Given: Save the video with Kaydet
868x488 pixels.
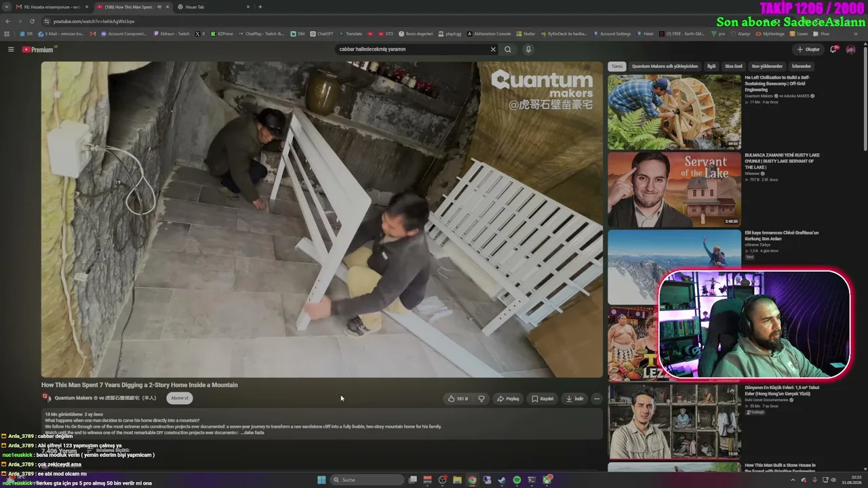Looking at the screenshot, I should tap(542, 399).
